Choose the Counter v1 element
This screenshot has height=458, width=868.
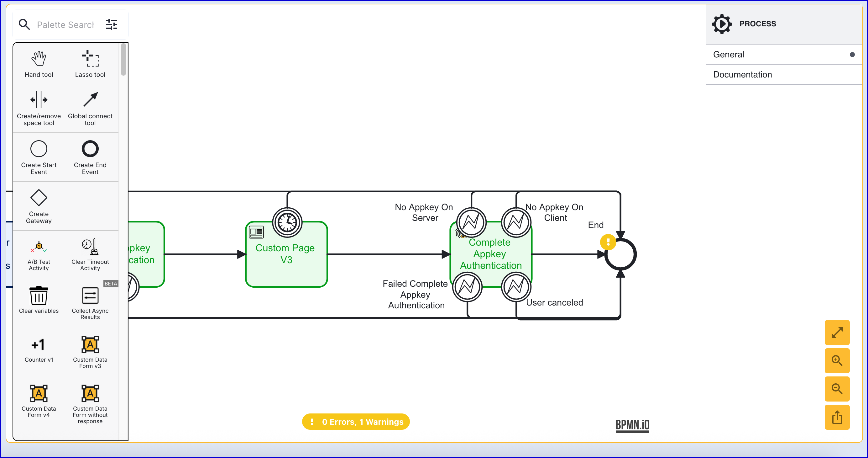click(39, 345)
